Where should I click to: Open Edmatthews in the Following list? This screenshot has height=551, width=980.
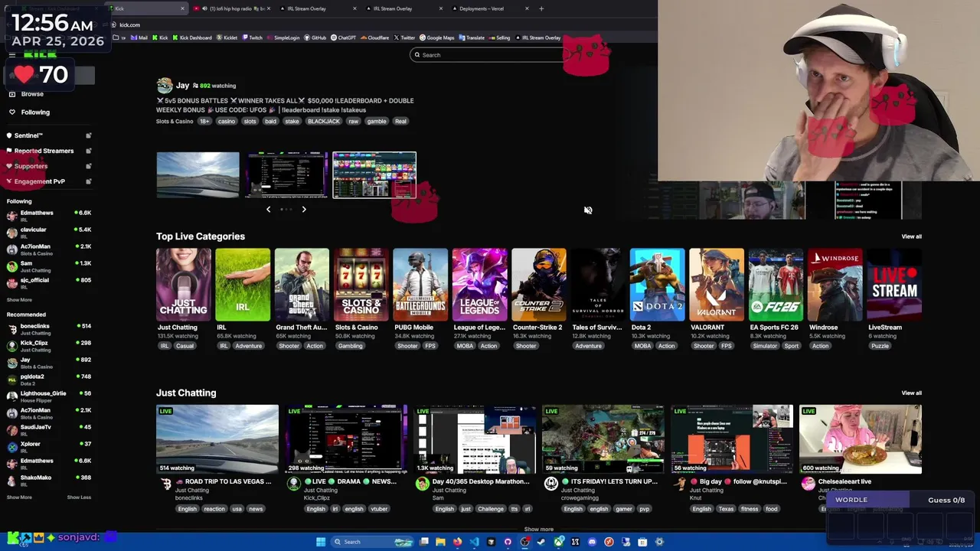pyautogui.click(x=49, y=215)
